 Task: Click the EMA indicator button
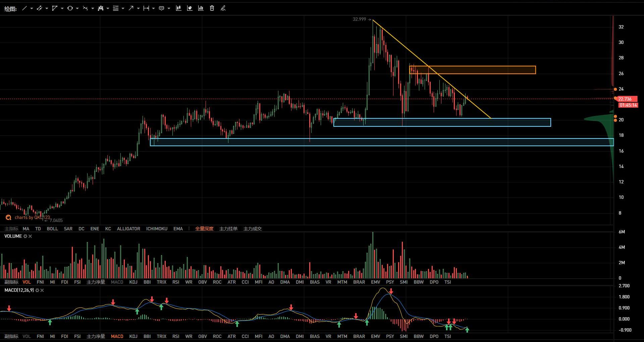coord(178,229)
